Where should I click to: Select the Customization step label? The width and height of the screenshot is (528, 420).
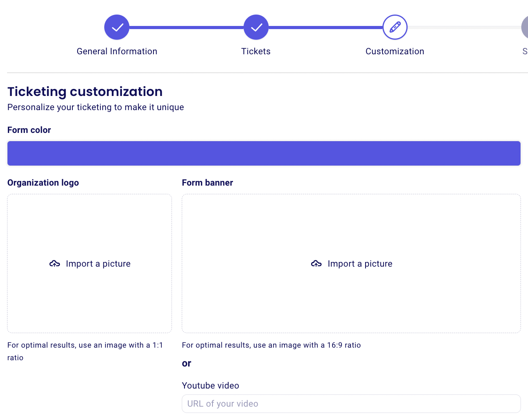pyautogui.click(x=395, y=51)
